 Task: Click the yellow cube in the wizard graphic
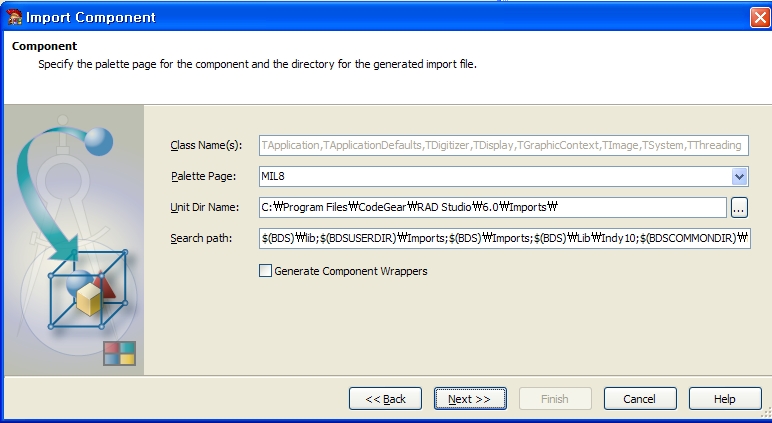click(x=89, y=299)
